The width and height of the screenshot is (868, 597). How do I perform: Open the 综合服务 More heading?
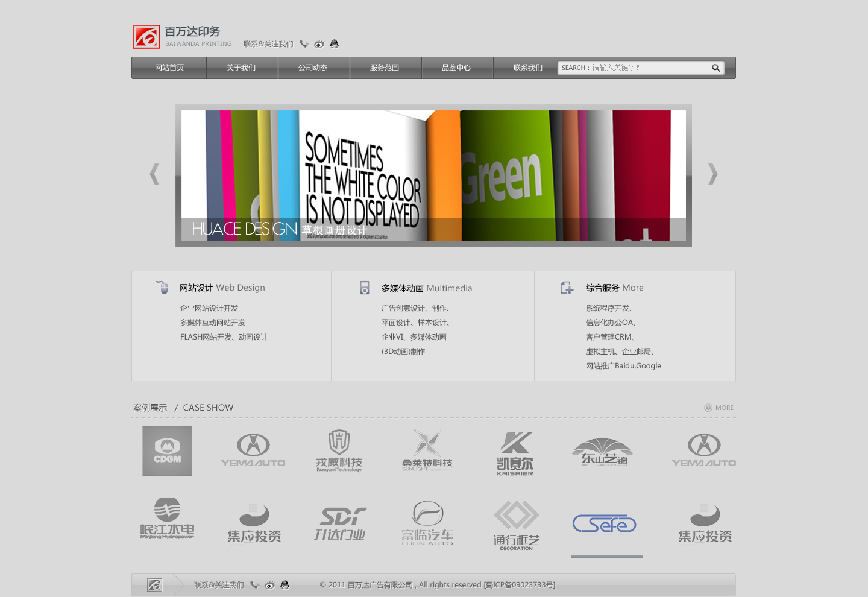click(x=615, y=288)
